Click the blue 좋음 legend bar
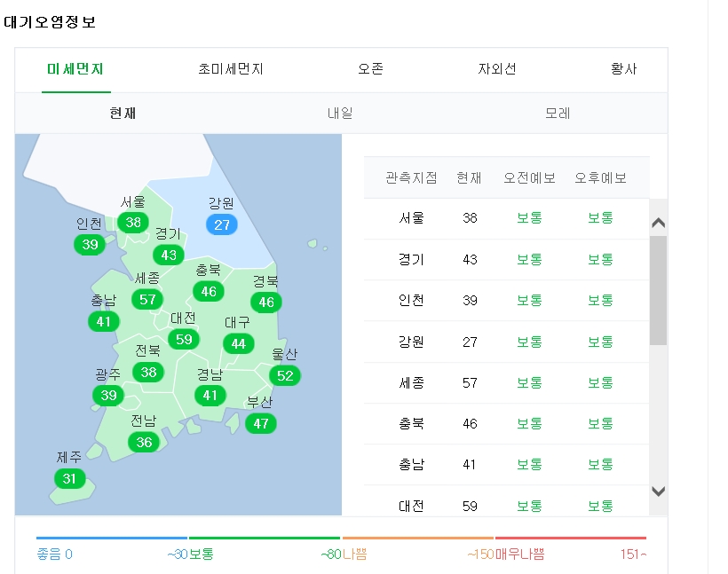This screenshot has width=728, height=574. (112, 538)
